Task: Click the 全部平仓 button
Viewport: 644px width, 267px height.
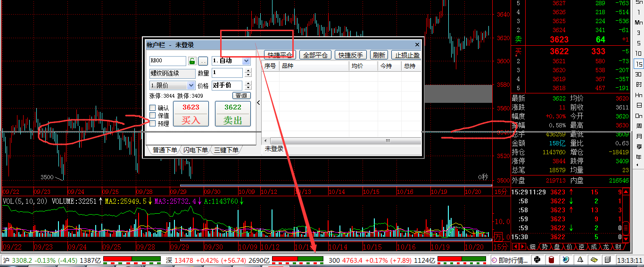Action: click(x=315, y=55)
